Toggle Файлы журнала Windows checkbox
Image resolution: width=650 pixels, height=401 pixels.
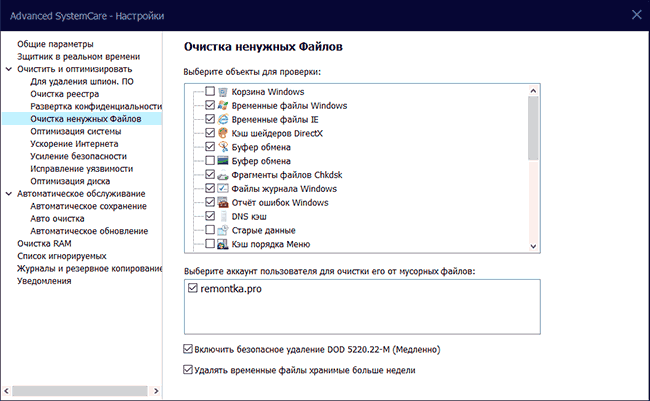(210, 188)
